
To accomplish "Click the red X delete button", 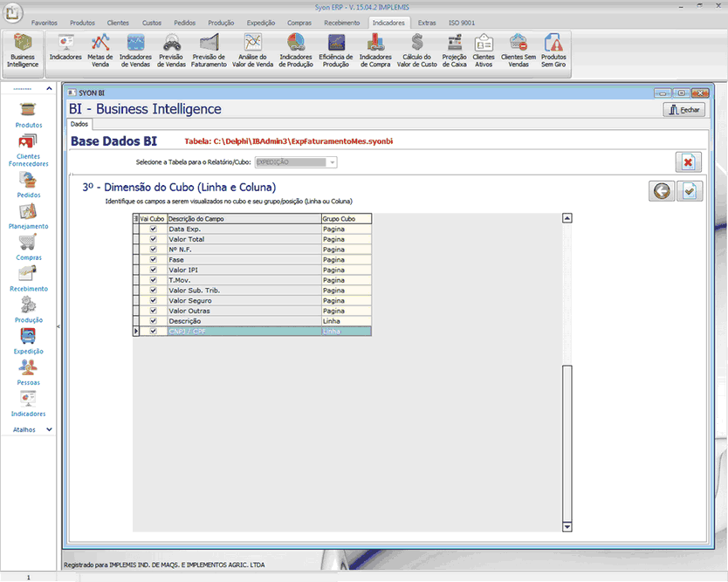I will [688, 162].
